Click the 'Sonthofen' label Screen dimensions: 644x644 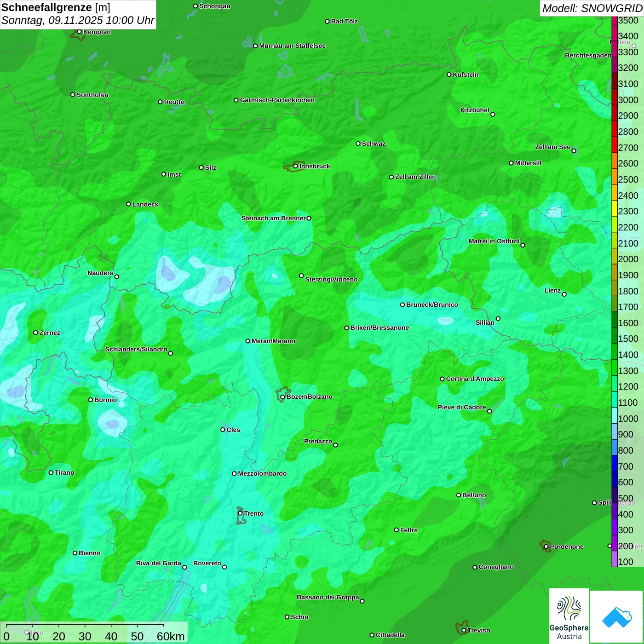(x=92, y=95)
